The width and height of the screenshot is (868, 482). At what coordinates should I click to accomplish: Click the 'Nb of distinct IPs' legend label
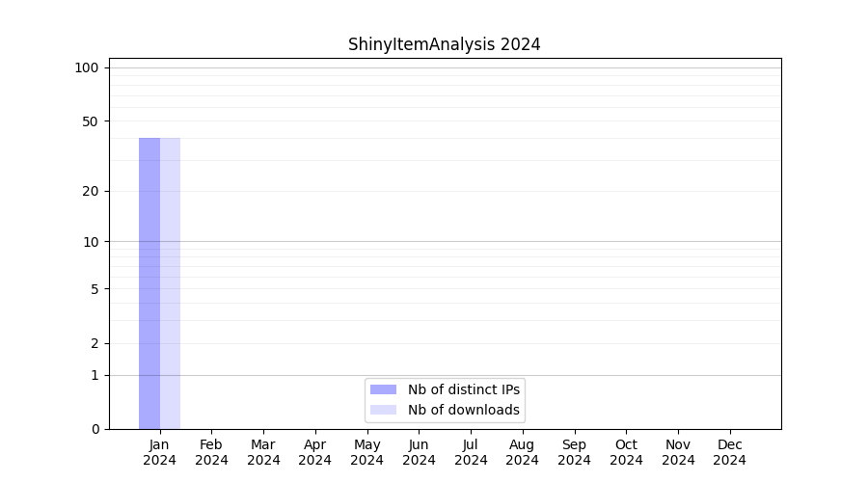point(463,389)
